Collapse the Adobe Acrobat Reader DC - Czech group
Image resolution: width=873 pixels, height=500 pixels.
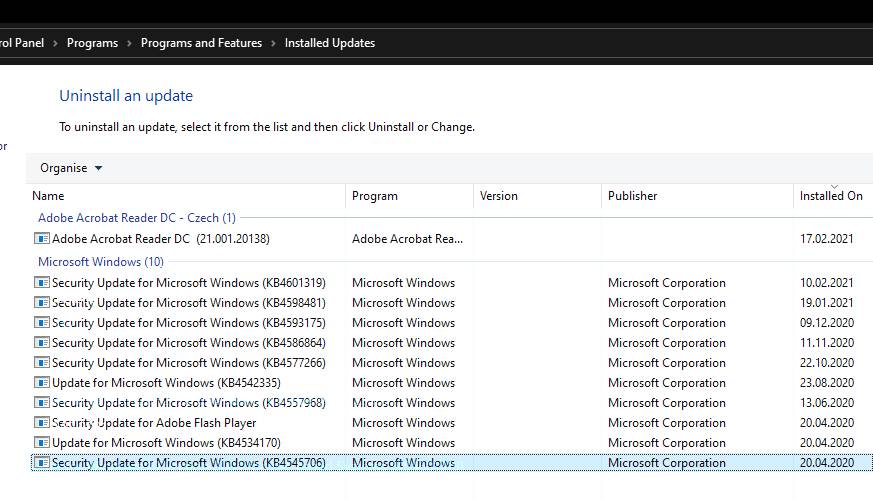pyautogui.click(x=136, y=218)
